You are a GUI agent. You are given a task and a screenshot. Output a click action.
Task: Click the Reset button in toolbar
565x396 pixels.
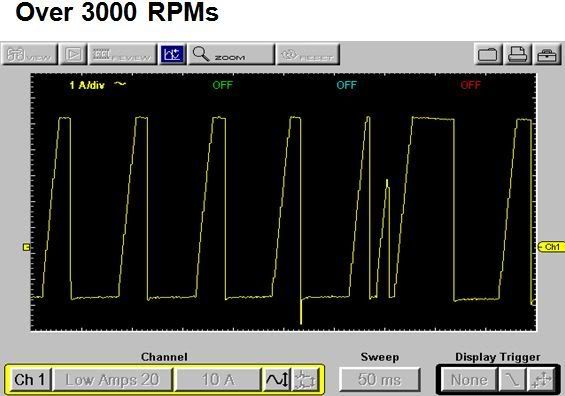[x=308, y=54]
